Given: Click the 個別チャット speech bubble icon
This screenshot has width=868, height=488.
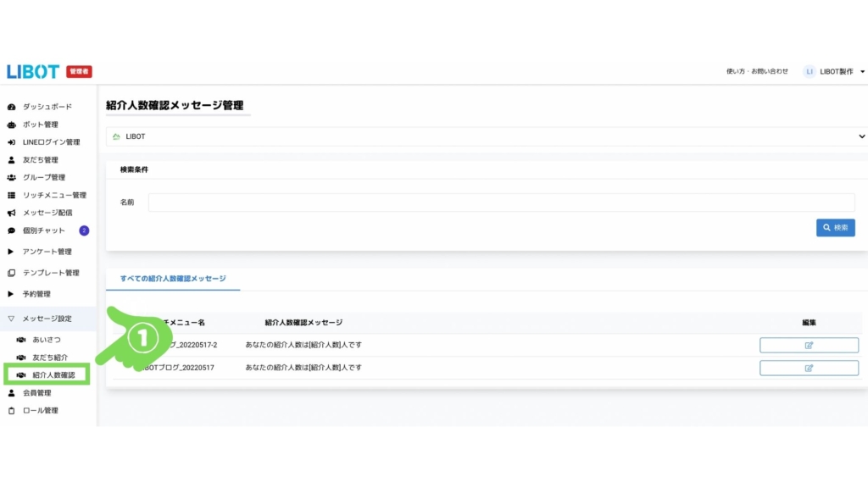Looking at the screenshot, I should (11, 230).
